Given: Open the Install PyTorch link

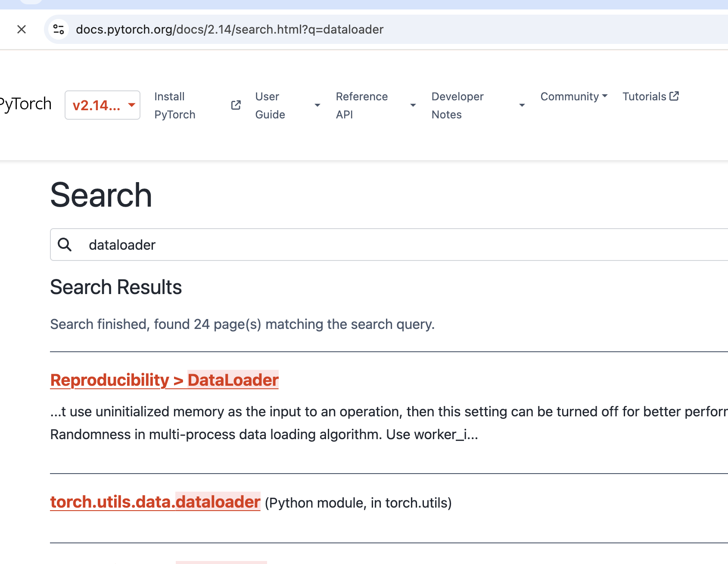Looking at the screenshot, I should pyautogui.click(x=175, y=105).
